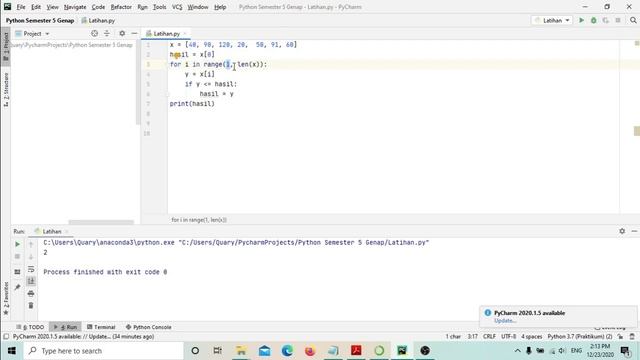Hide the Project panel with minus icon
The width and height of the screenshot is (640, 360).
(134, 33)
